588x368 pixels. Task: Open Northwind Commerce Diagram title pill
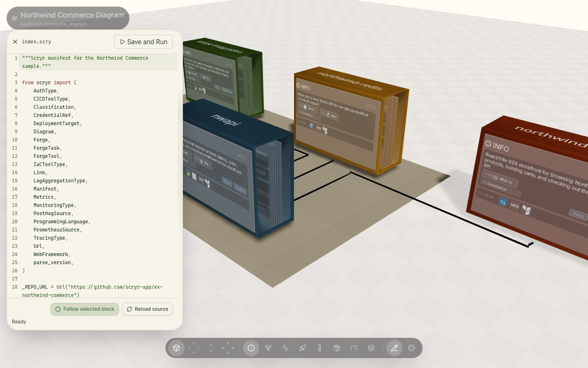(68, 18)
